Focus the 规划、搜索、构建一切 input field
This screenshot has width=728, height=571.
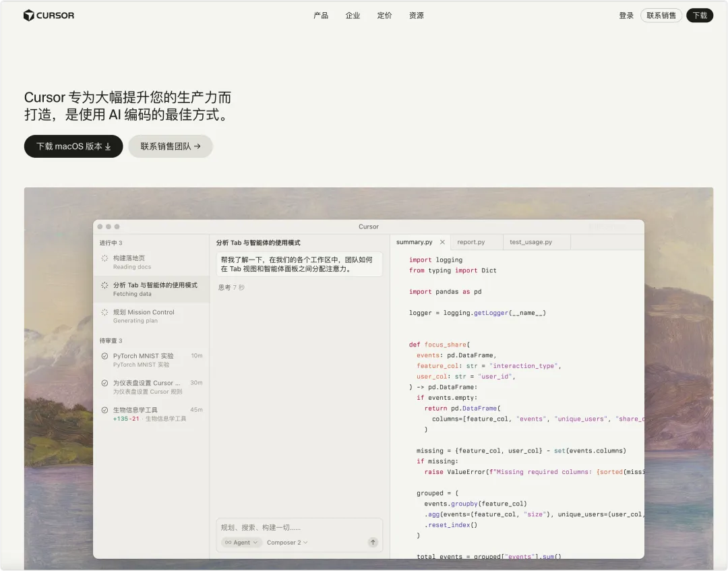click(299, 527)
